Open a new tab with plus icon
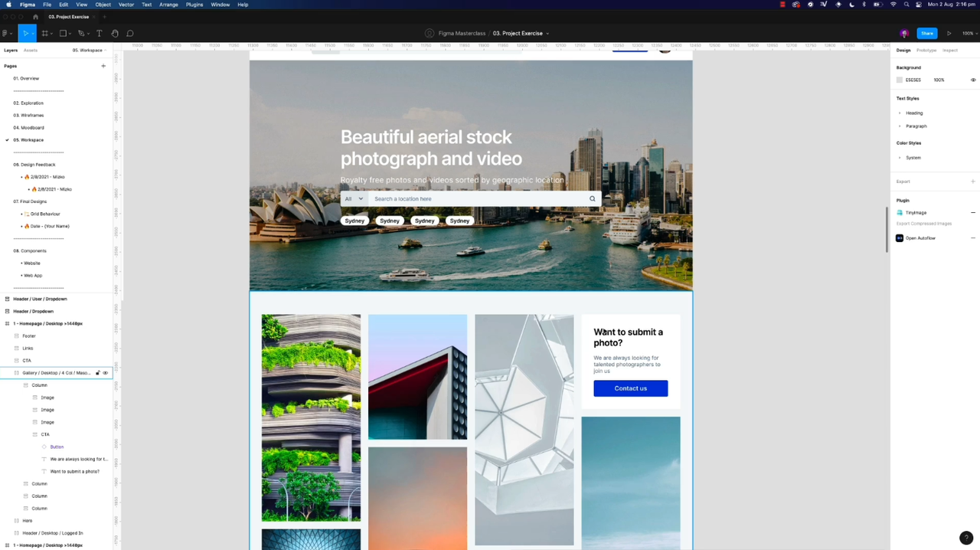The height and width of the screenshot is (550, 980). click(104, 16)
